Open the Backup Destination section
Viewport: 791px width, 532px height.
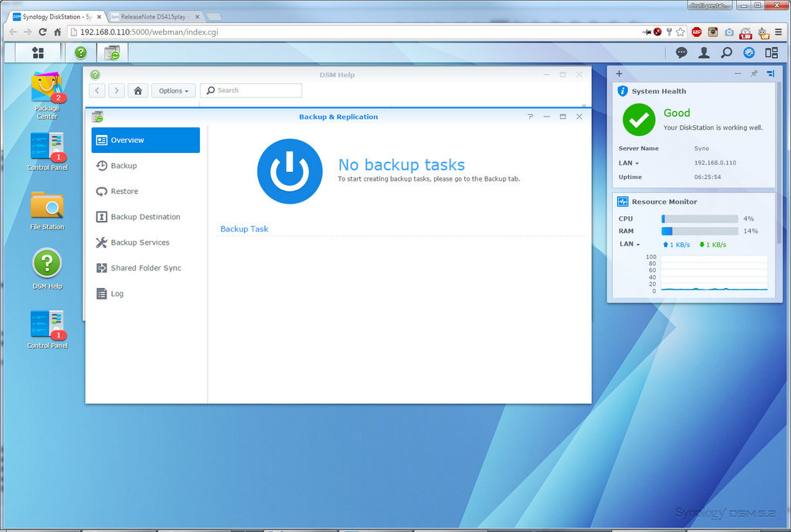click(x=145, y=217)
